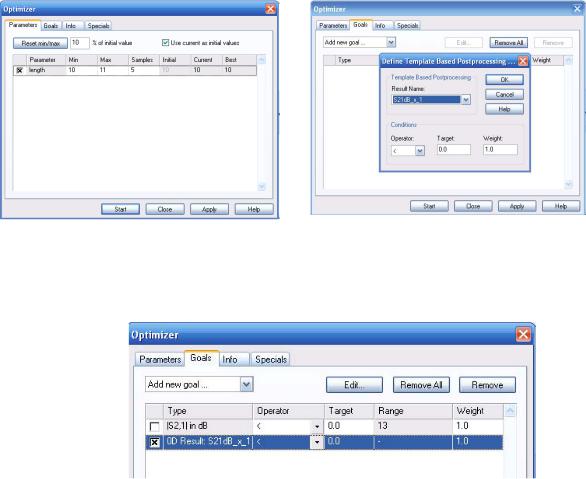Open the Operator dropdown in the Conditions group
586x479 pixels.
pyautogui.click(x=420, y=151)
